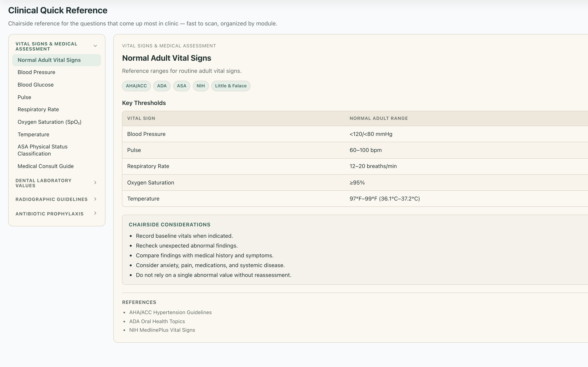Click the Little & Falace source tag
Viewport: 588px width, 367px height.
231,86
